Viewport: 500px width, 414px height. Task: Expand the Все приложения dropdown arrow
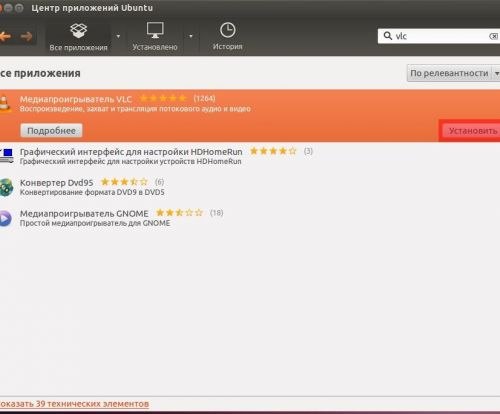(118, 36)
